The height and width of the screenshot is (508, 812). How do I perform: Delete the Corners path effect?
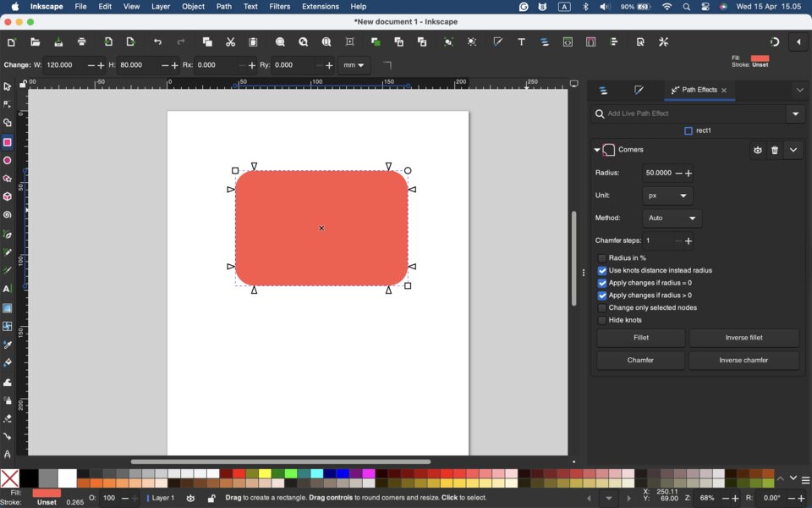775,151
